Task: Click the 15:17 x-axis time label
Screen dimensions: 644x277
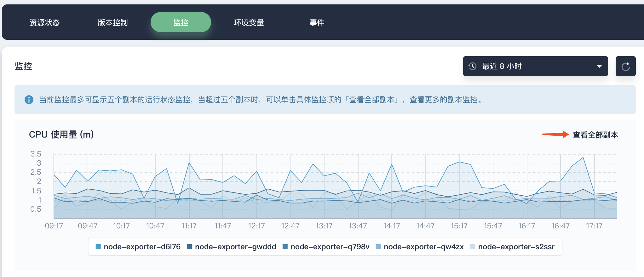Action: [459, 226]
